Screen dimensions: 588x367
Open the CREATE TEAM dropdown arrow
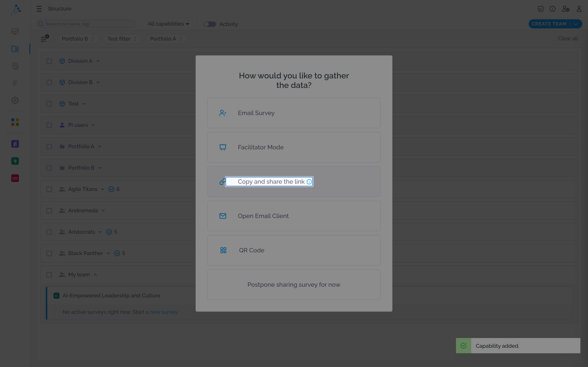[576, 24]
